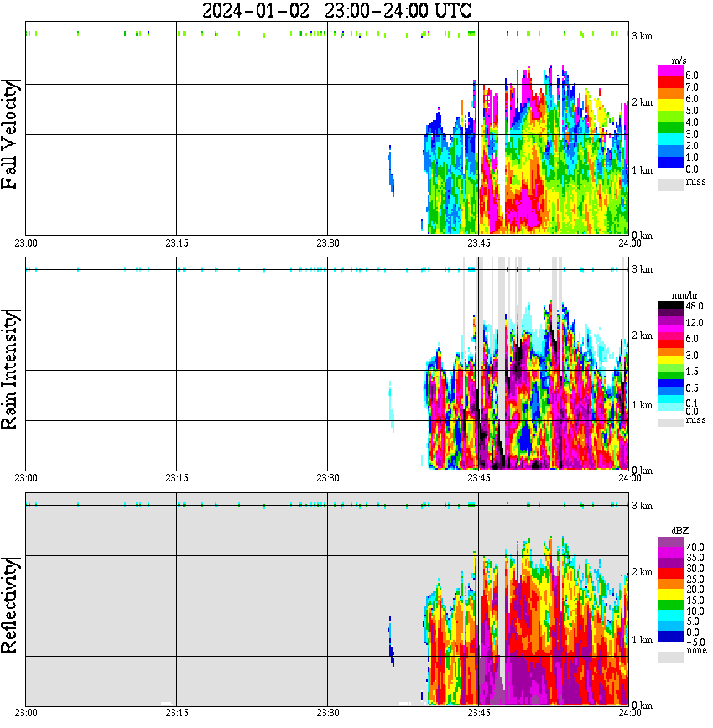Click the '1 km' label beside the Fall Velocity plot

643,170
